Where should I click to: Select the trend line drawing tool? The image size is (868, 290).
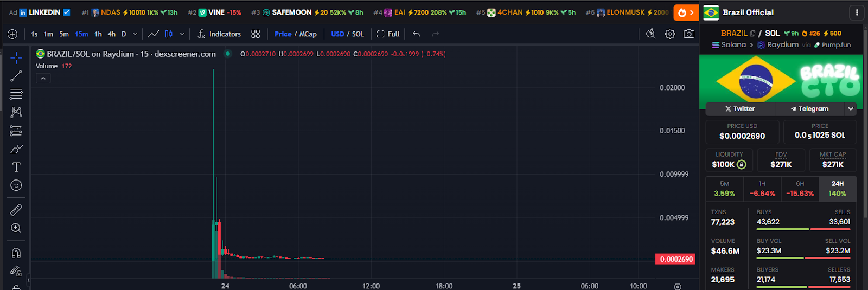pyautogui.click(x=16, y=76)
